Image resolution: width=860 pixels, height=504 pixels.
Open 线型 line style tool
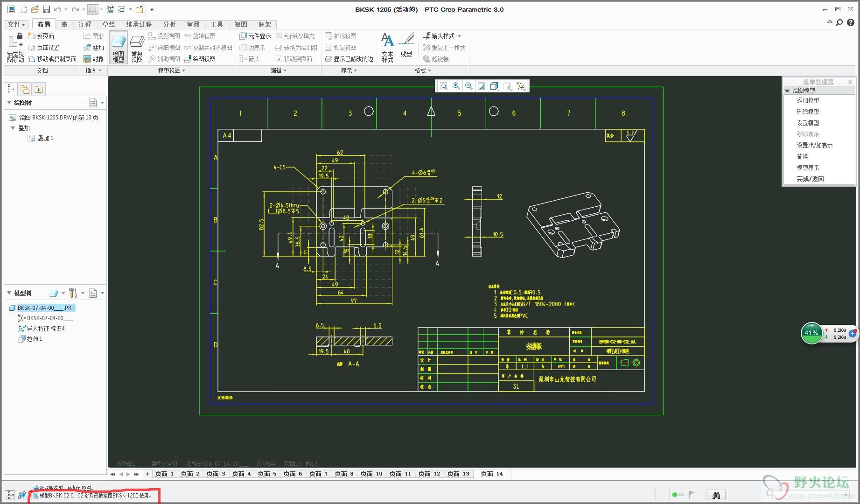click(x=406, y=45)
